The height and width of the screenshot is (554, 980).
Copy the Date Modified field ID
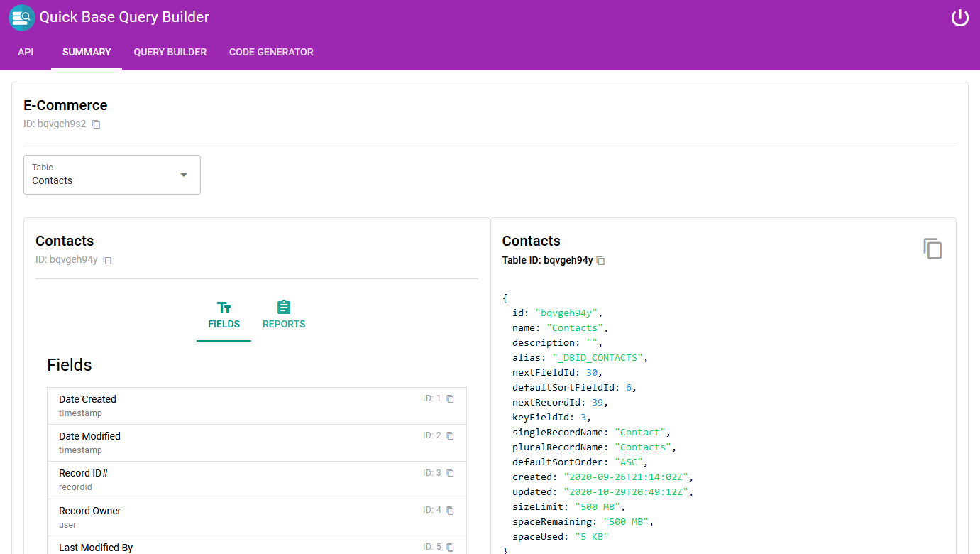450,436
